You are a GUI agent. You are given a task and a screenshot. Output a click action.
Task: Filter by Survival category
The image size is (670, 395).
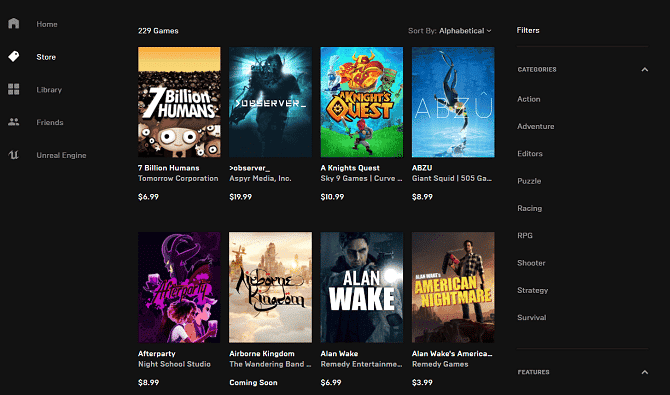click(x=532, y=318)
